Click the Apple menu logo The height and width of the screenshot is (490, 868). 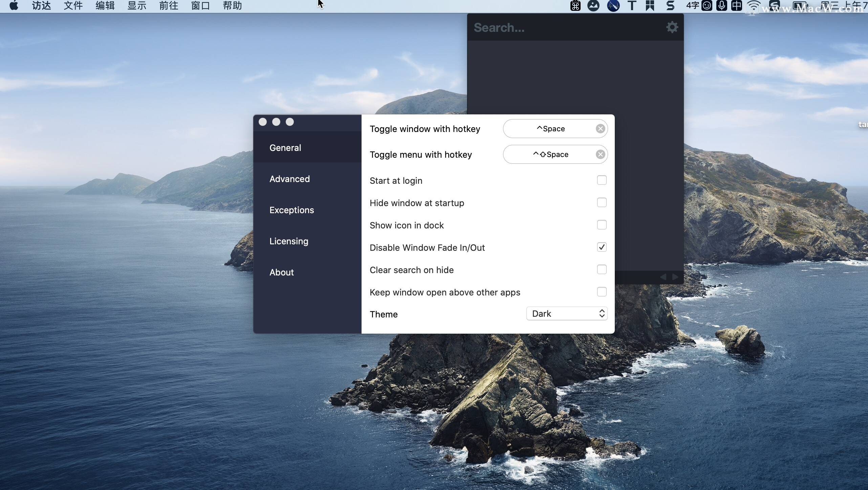14,6
